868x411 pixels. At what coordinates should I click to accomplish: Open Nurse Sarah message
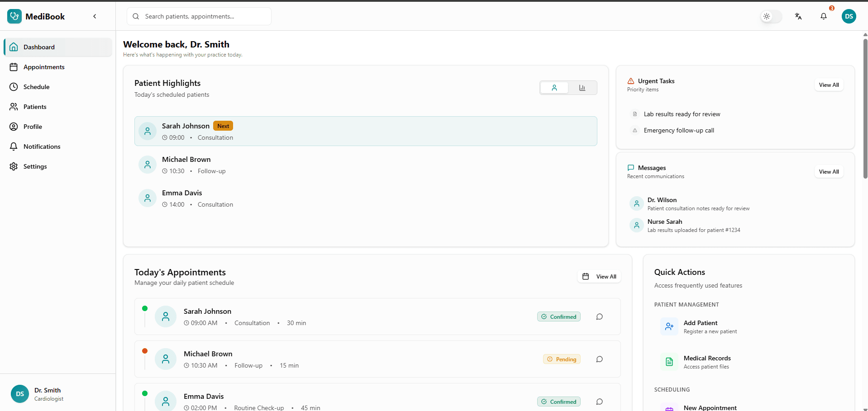[735, 225]
